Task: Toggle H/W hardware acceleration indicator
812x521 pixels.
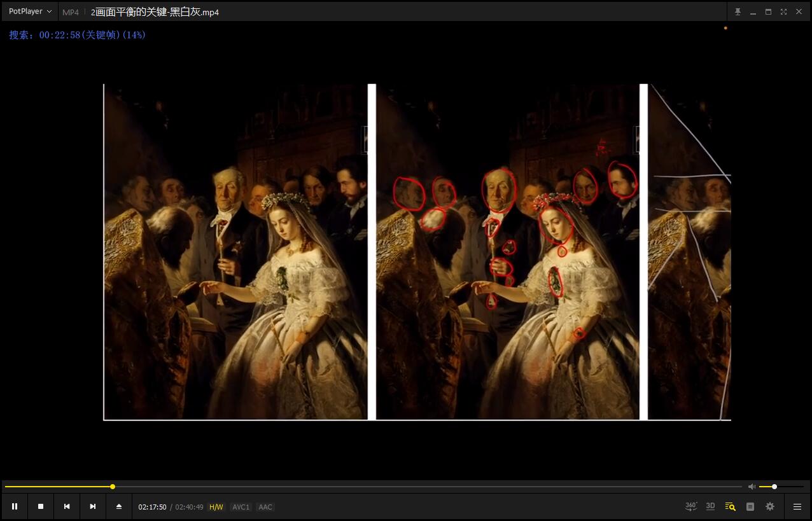Action: 216,507
